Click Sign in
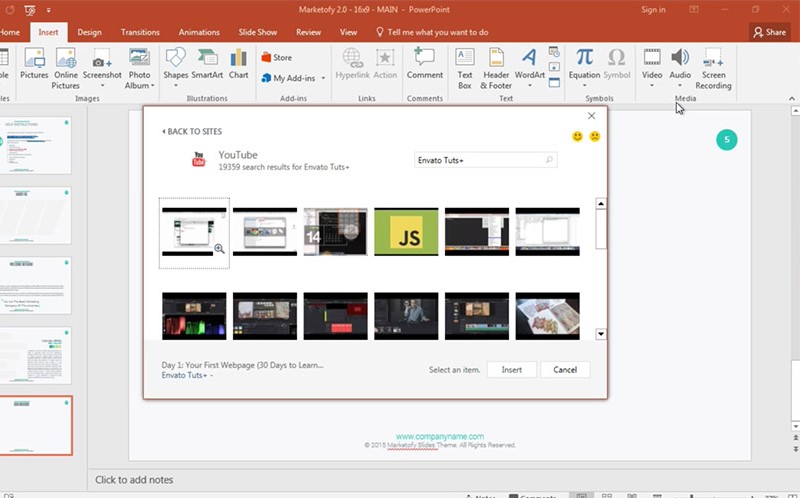Image resolution: width=800 pixels, height=498 pixels. 653,10
